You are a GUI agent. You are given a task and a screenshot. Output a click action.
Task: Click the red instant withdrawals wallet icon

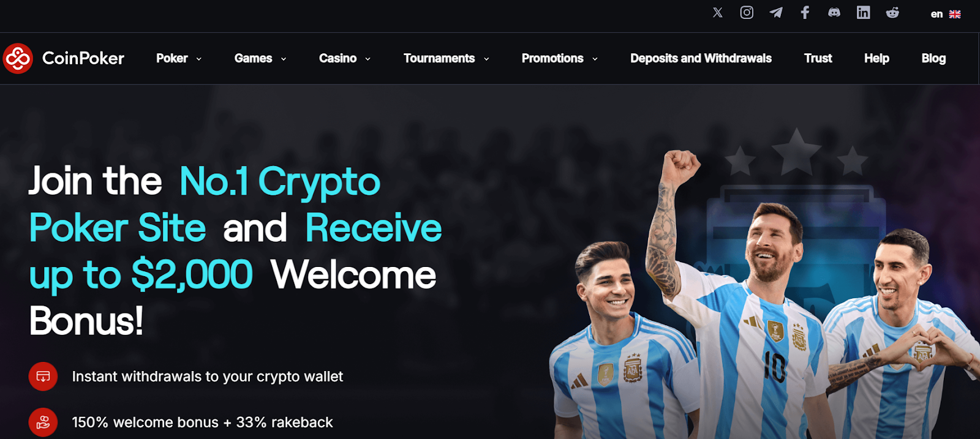click(x=43, y=377)
